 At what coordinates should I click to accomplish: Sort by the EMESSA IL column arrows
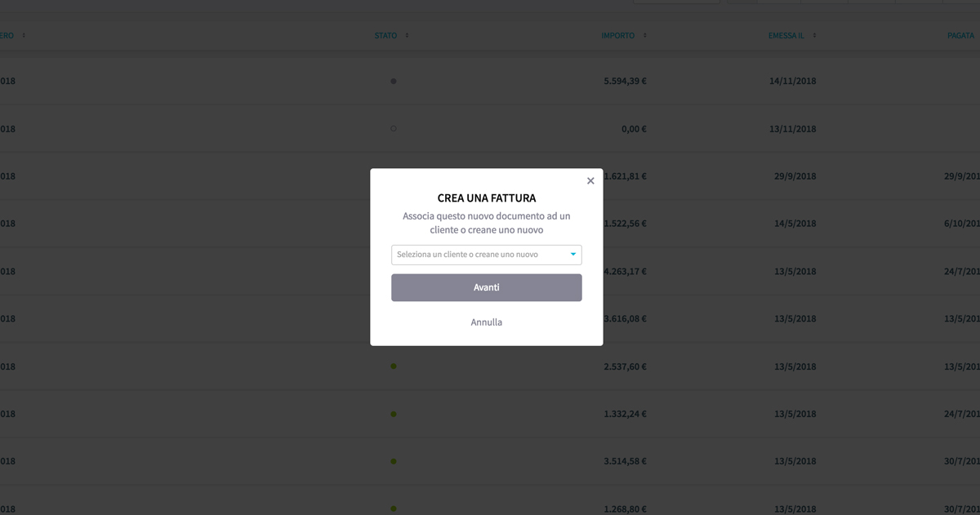tap(814, 36)
